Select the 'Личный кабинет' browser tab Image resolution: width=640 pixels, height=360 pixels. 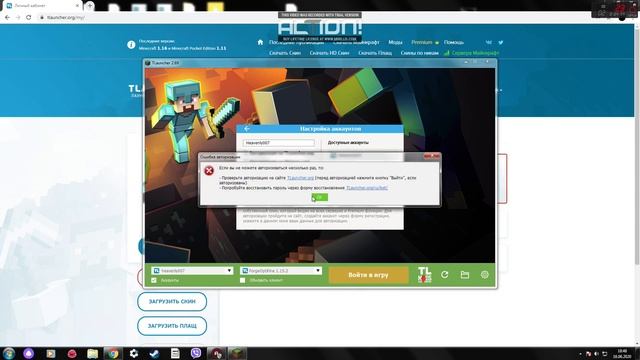pyautogui.click(x=41, y=6)
